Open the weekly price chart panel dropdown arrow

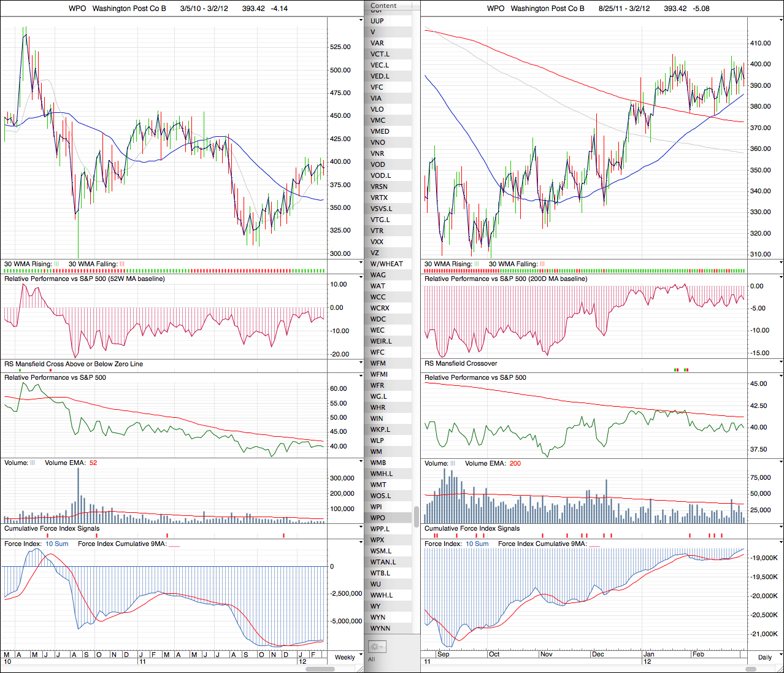click(360, 20)
